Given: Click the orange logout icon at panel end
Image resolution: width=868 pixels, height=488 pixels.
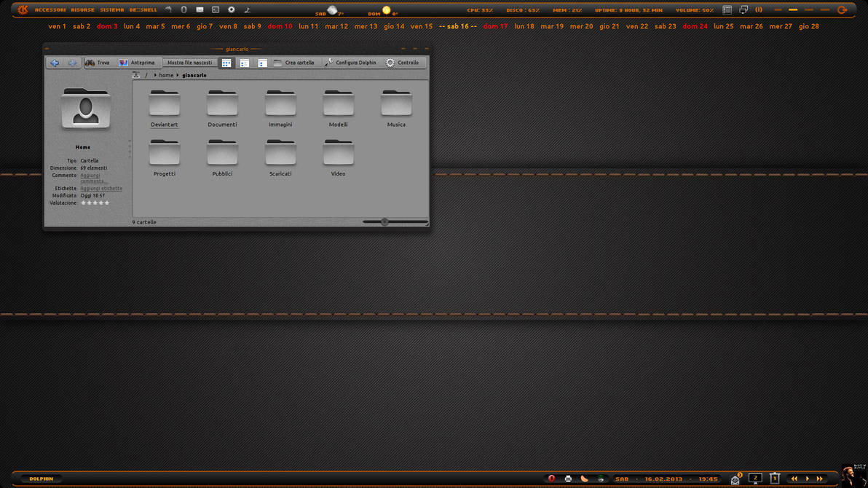Looking at the screenshot, I should pos(842,10).
